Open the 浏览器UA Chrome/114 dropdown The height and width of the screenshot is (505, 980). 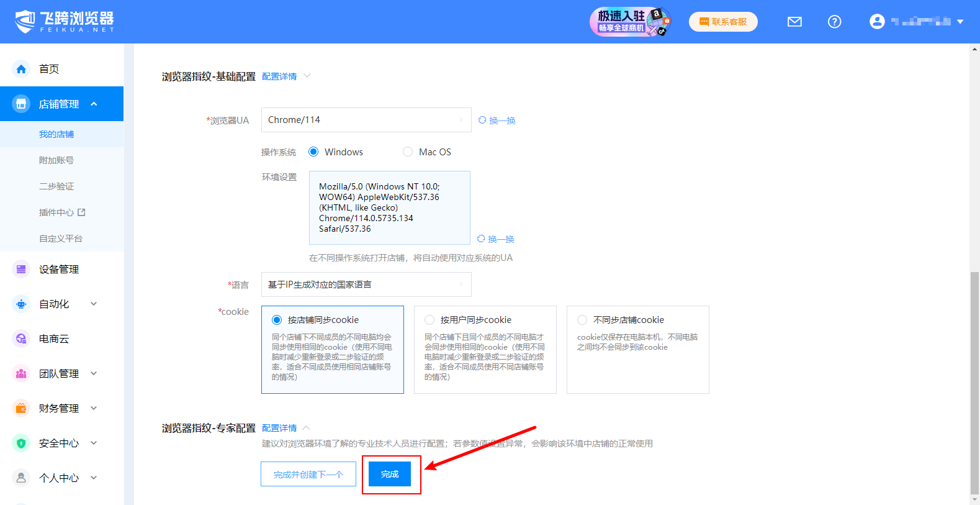pos(366,120)
